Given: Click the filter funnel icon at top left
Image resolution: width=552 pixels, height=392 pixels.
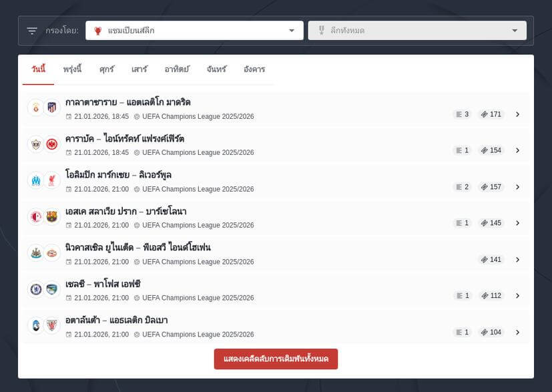Looking at the screenshot, I should pos(31,30).
